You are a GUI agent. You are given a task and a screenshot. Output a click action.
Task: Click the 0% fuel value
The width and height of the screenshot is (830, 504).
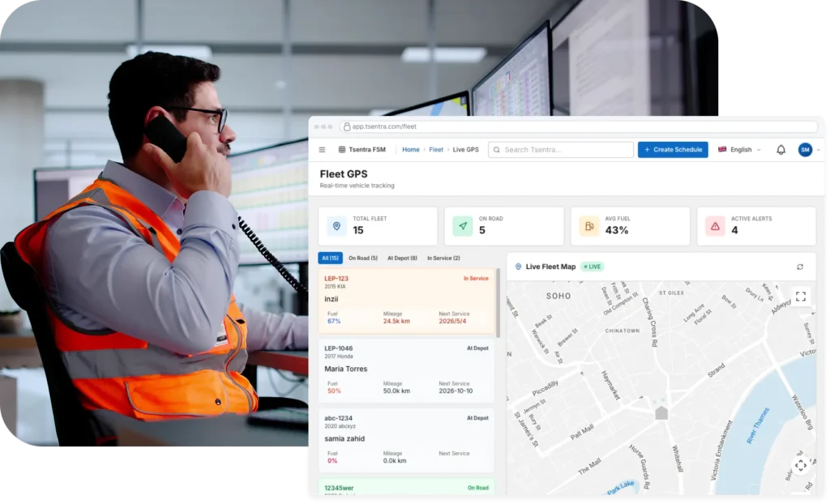pyautogui.click(x=332, y=461)
